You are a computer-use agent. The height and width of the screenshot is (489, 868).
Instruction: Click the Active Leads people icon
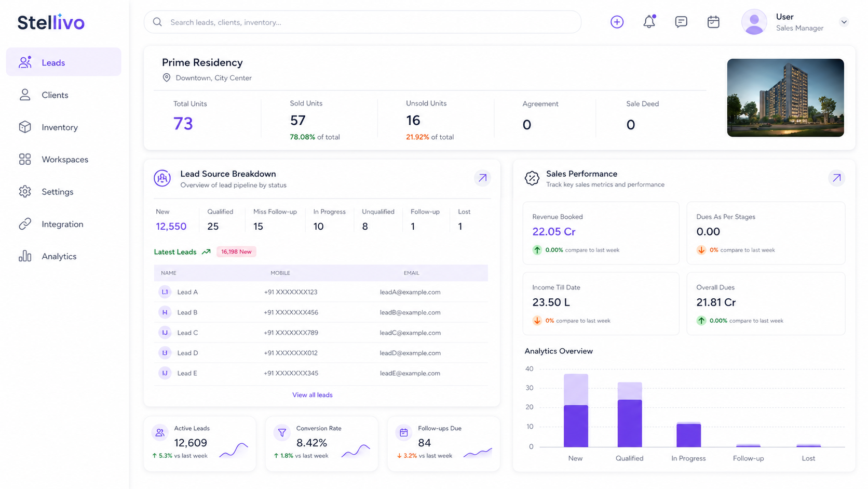click(x=160, y=432)
